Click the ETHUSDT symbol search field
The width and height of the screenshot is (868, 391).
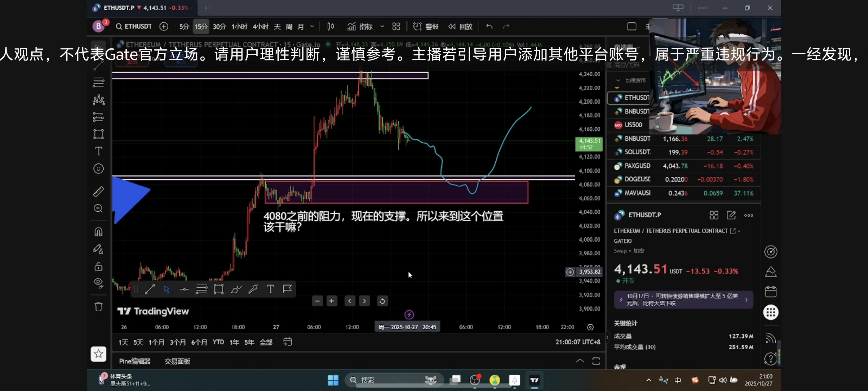134,26
